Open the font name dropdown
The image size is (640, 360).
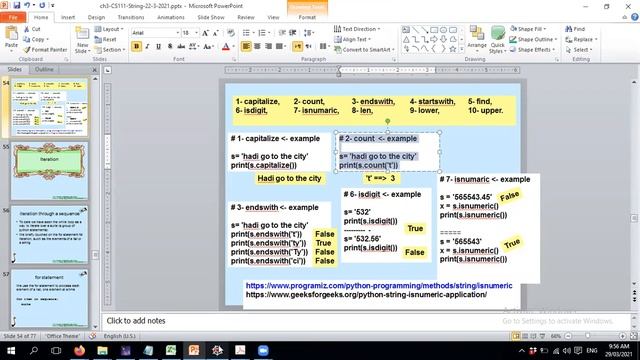pos(178,33)
